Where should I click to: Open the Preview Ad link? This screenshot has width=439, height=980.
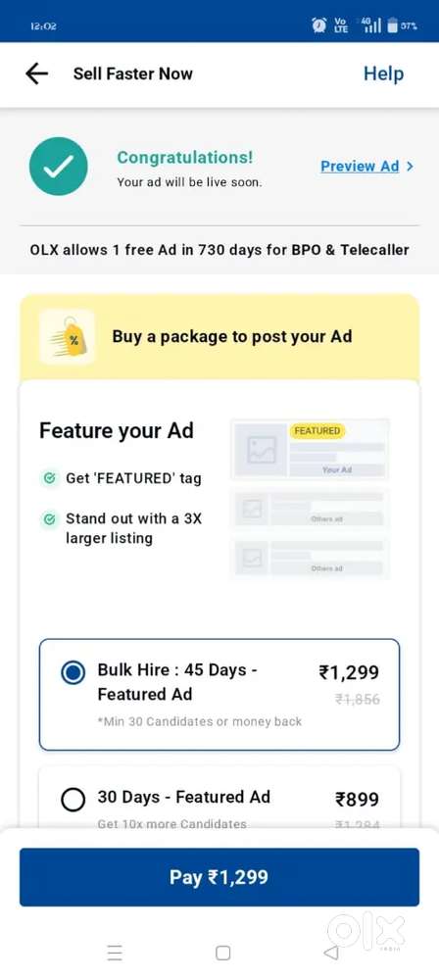pyautogui.click(x=360, y=166)
